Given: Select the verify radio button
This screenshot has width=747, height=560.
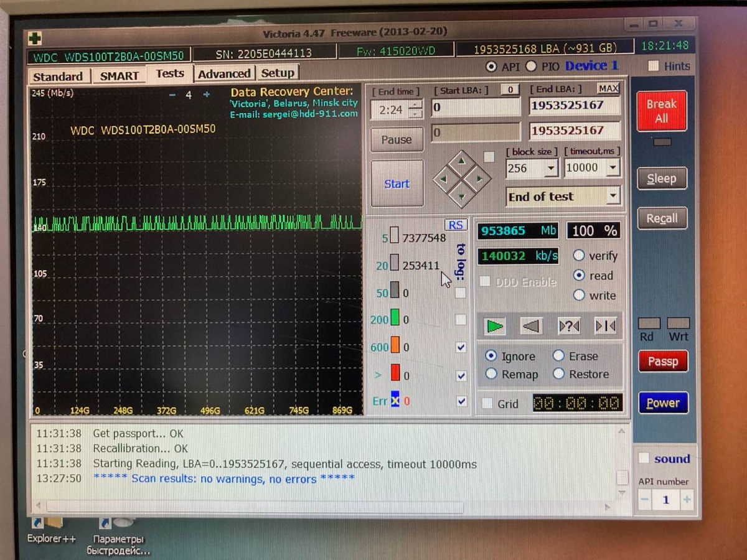Looking at the screenshot, I should [579, 255].
